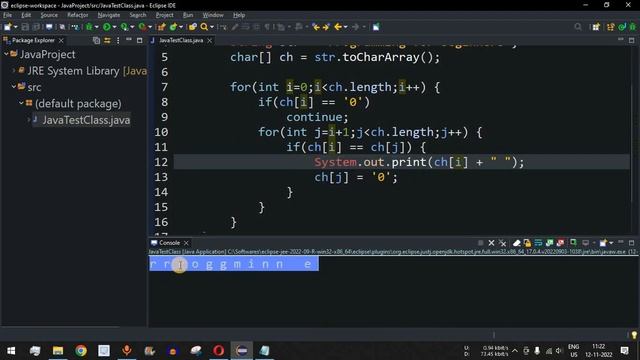Close the Console view
Viewport: 640px width, 360px height.
pos(186,243)
